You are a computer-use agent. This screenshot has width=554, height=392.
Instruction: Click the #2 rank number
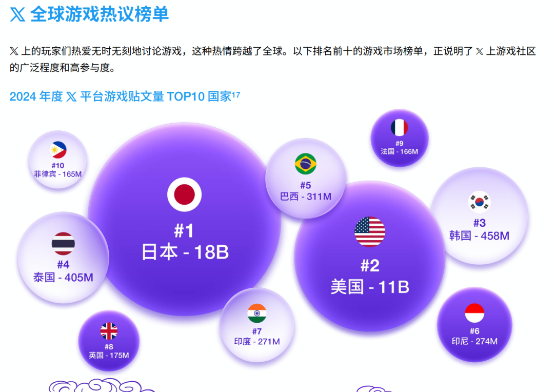[x=370, y=265]
